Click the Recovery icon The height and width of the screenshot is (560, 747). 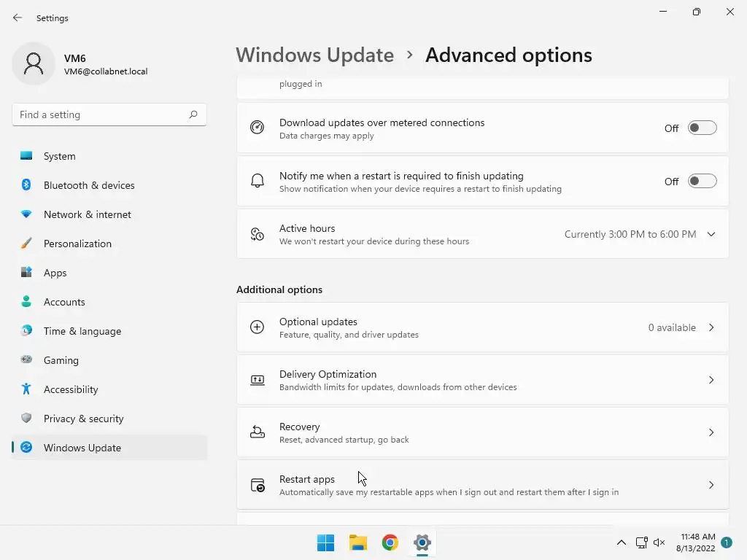(258, 432)
